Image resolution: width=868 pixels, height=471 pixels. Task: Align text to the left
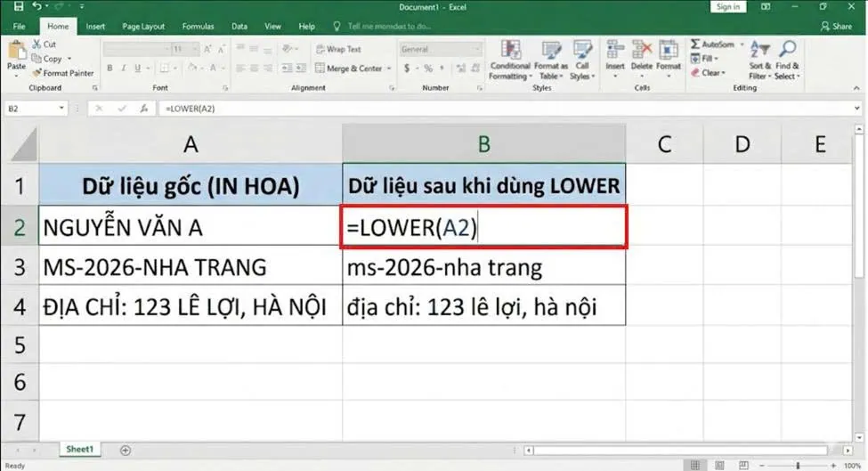[240, 68]
